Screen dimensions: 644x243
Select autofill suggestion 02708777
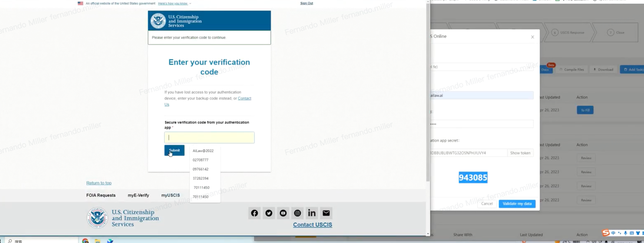coord(201,160)
